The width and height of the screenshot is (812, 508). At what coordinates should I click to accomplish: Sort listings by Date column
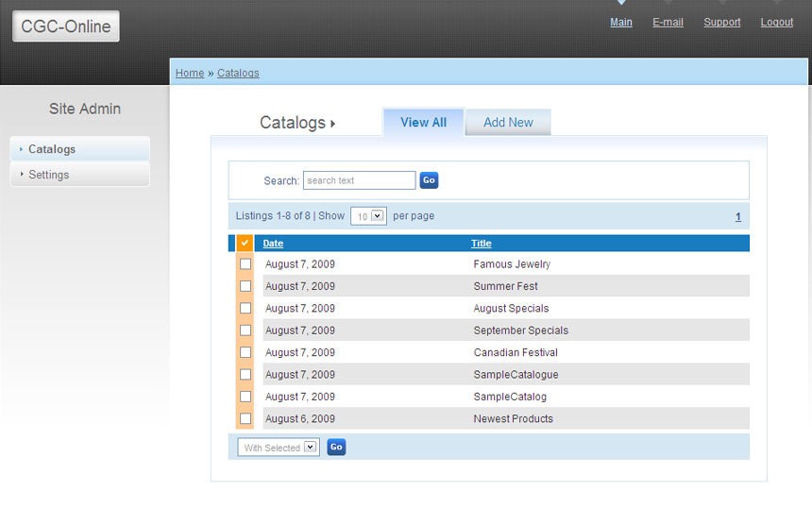(x=273, y=244)
